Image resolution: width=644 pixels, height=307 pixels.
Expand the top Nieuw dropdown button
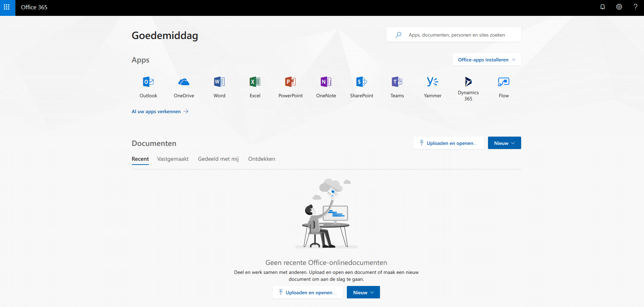pyautogui.click(x=505, y=143)
